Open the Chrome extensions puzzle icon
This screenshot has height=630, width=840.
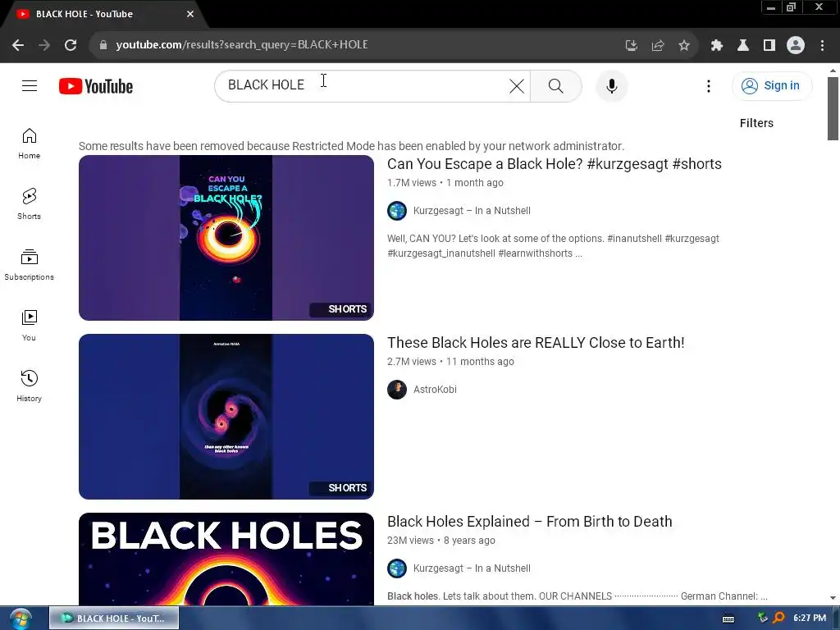click(x=717, y=46)
